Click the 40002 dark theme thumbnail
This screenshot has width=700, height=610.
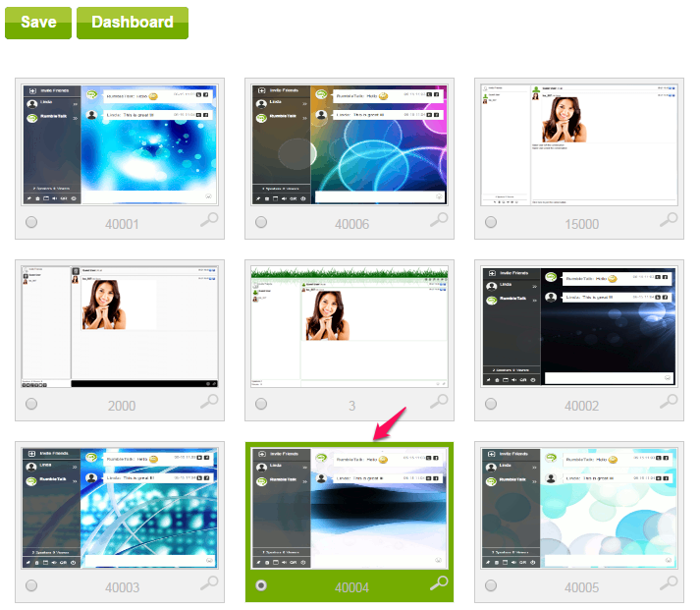[x=578, y=325]
